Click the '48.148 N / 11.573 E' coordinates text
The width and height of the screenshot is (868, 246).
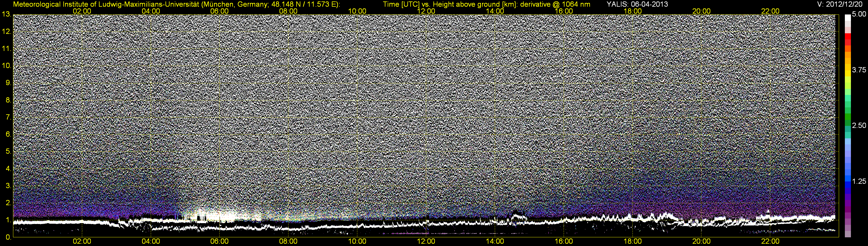303,4
